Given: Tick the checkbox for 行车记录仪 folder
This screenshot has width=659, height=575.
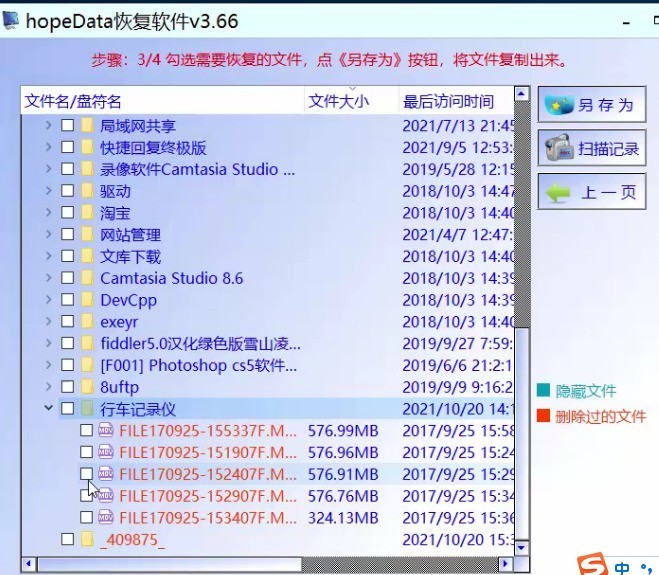Looking at the screenshot, I should (67, 408).
